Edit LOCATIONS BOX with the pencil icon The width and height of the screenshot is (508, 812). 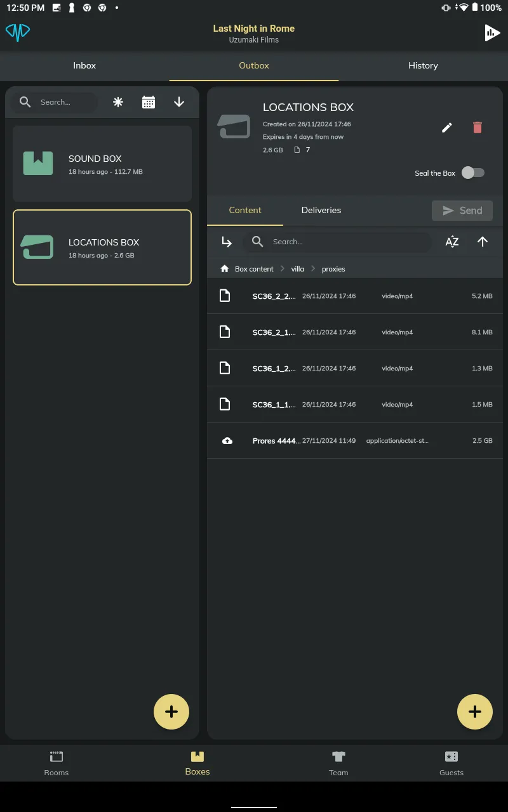tap(447, 128)
